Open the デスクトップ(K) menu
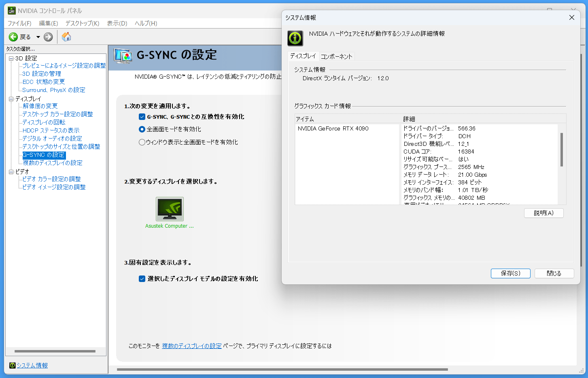 pos(83,23)
